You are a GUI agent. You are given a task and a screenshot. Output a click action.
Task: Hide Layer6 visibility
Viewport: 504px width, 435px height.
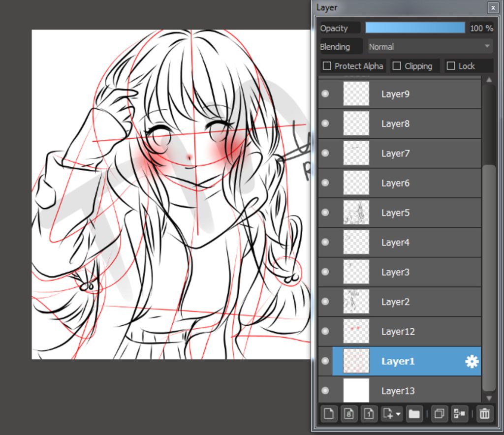(x=325, y=183)
